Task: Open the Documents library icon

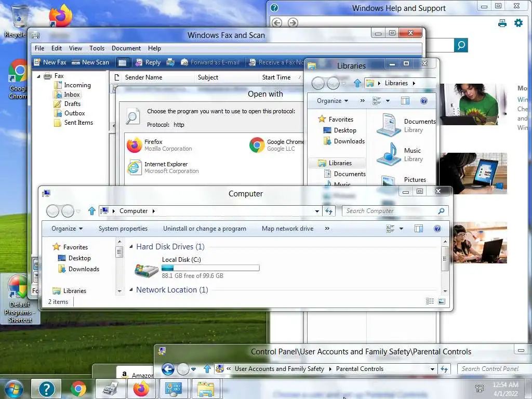Action: click(x=389, y=125)
